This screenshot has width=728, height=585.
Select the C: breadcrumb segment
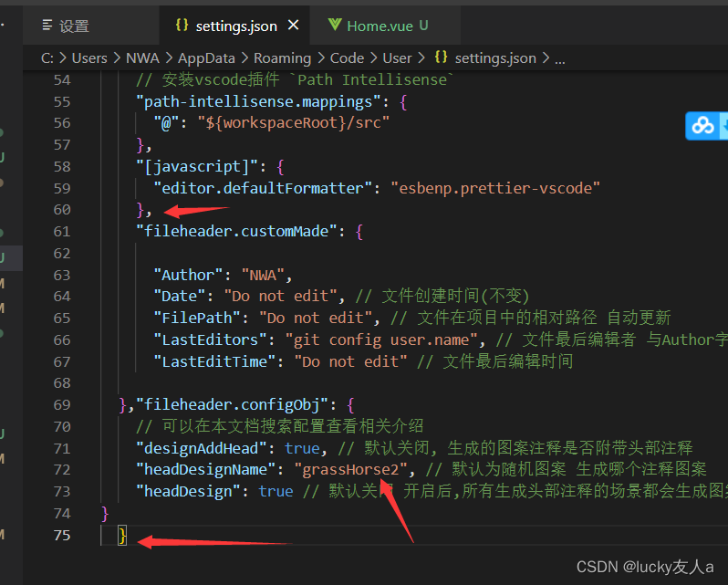coord(47,58)
